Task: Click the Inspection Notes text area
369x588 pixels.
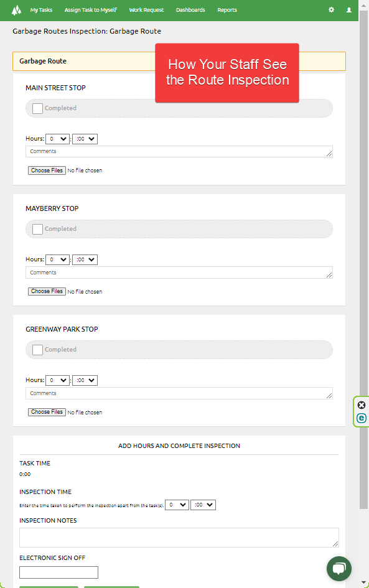Action: point(179,537)
